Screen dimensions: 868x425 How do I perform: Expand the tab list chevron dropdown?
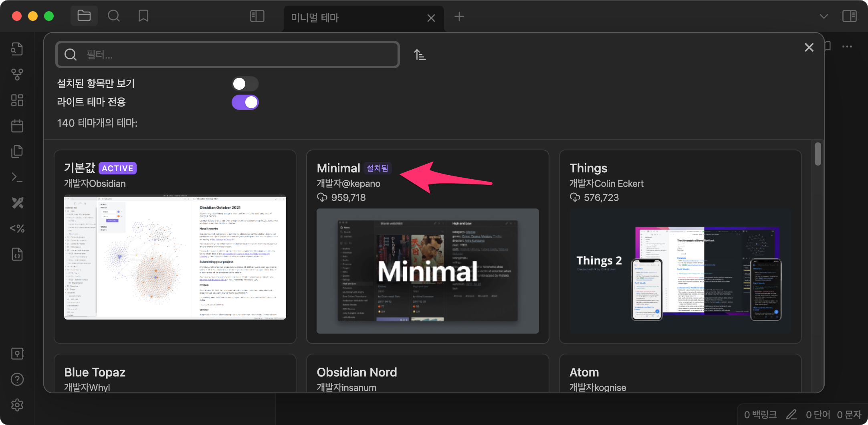(824, 16)
